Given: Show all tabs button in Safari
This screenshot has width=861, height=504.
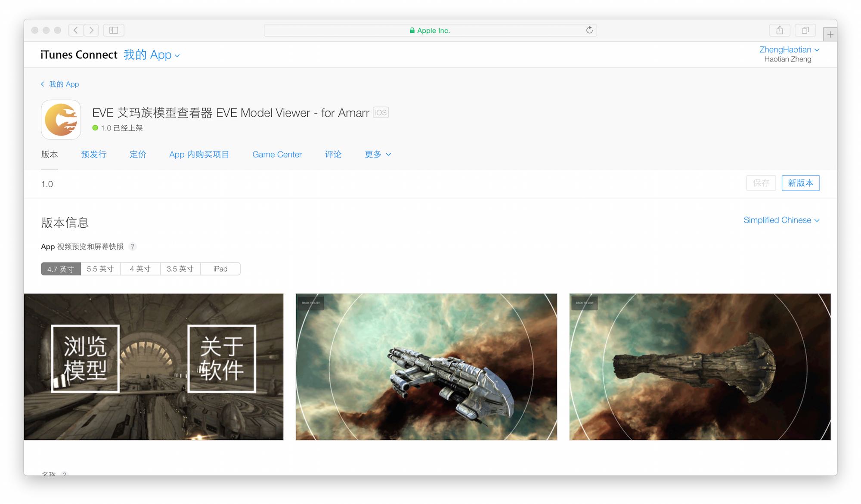Looking at the screenshot, I should [x=805, y=30].
